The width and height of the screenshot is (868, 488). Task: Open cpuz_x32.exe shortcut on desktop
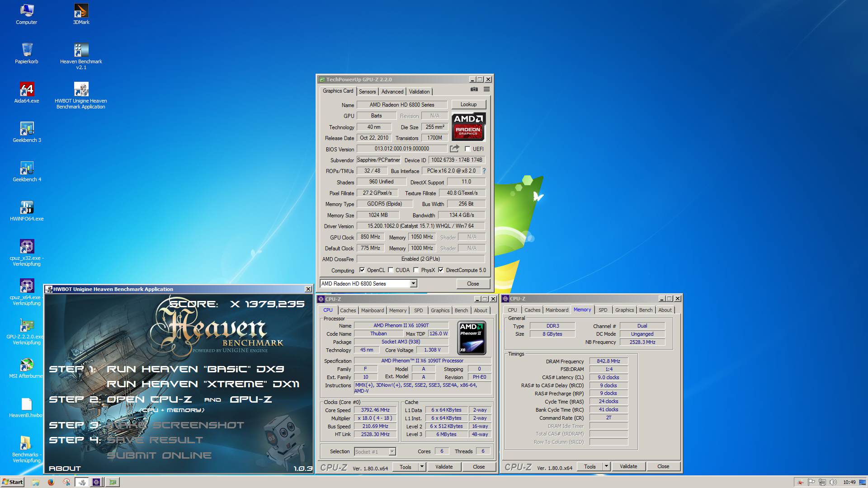coord(27,253)
